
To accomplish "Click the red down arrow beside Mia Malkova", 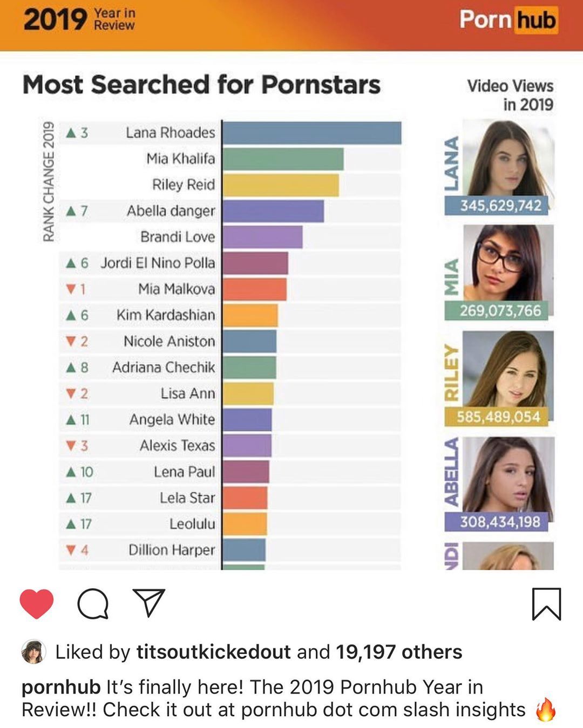I will coord(71,289).
